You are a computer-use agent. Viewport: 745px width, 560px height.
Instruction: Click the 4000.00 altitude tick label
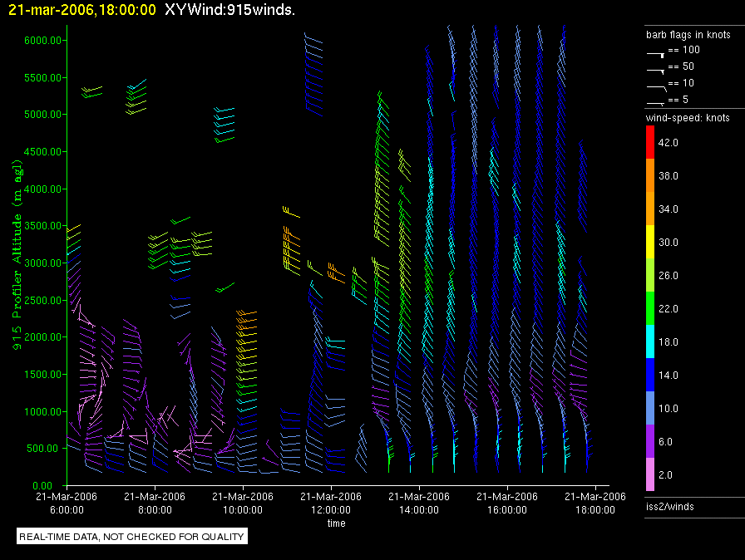pos(42,189)
